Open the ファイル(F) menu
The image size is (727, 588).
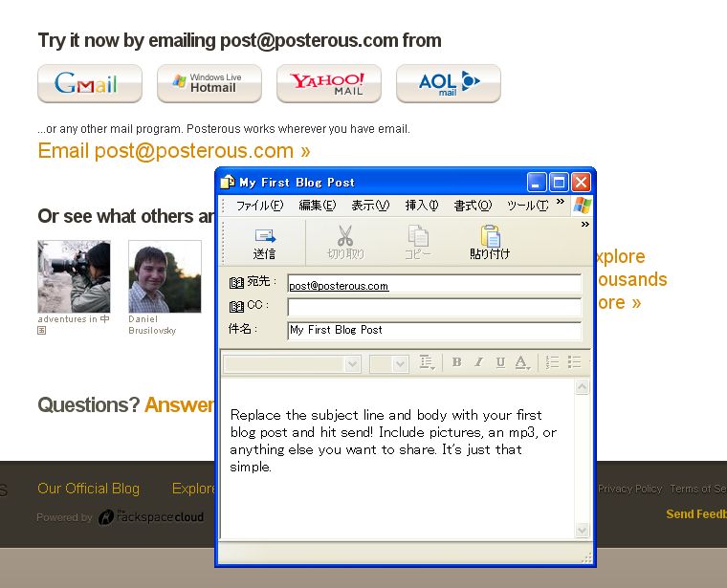pyautogui.click(x=259, y=206)
